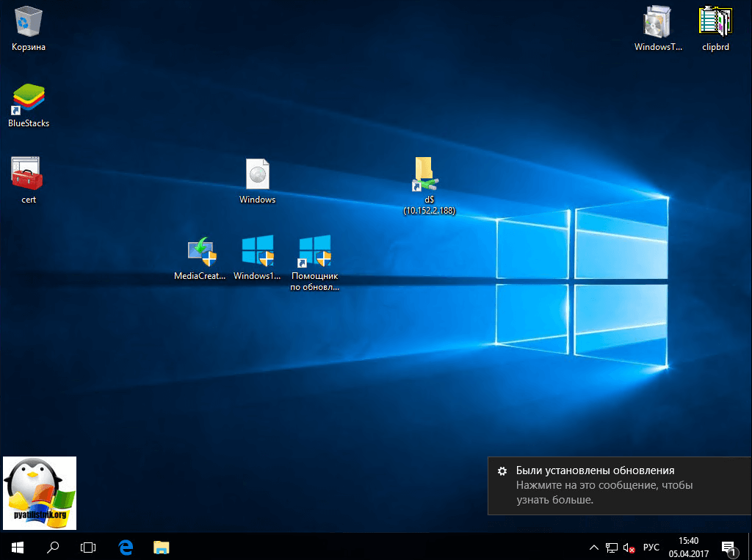
Task: Open File Explorer from taskbar
Action: click(162, 547)
